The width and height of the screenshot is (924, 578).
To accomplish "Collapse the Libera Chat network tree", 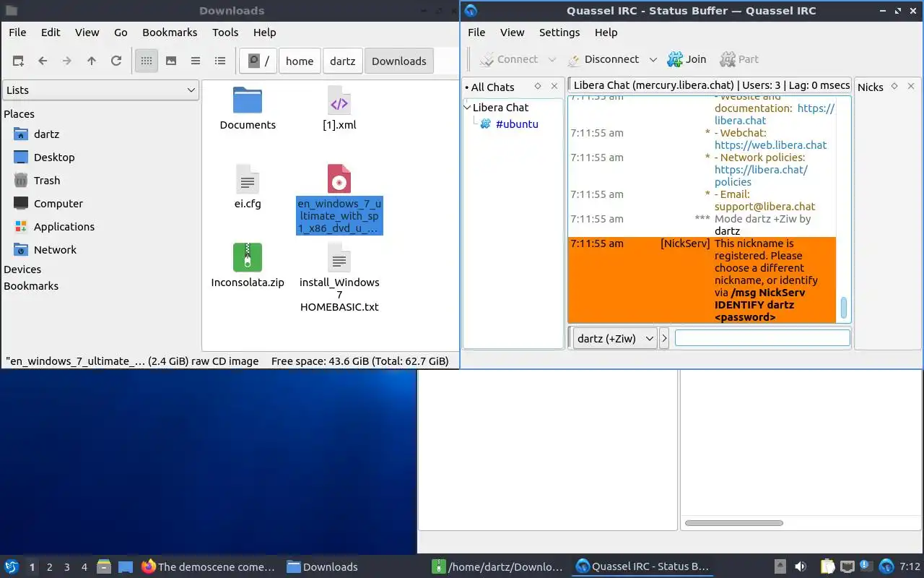I will (x=467, y=108).
